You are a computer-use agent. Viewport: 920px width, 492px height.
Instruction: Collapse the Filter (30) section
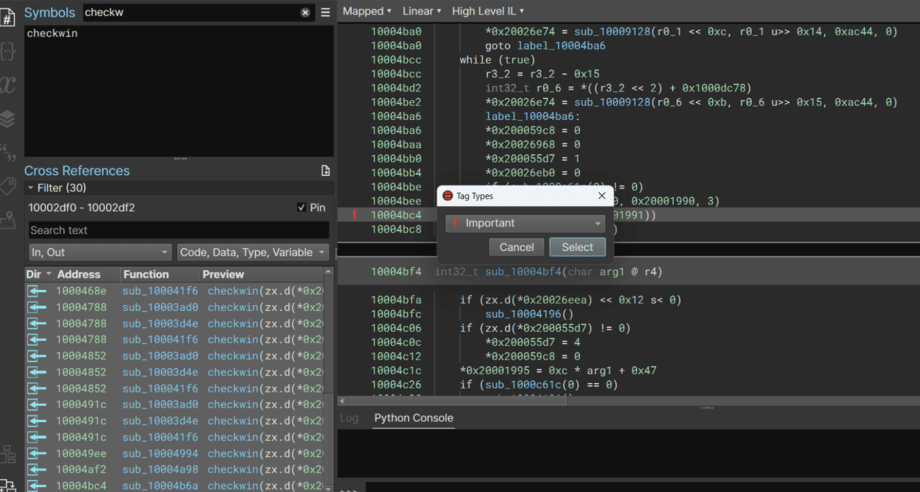(31, 188)
